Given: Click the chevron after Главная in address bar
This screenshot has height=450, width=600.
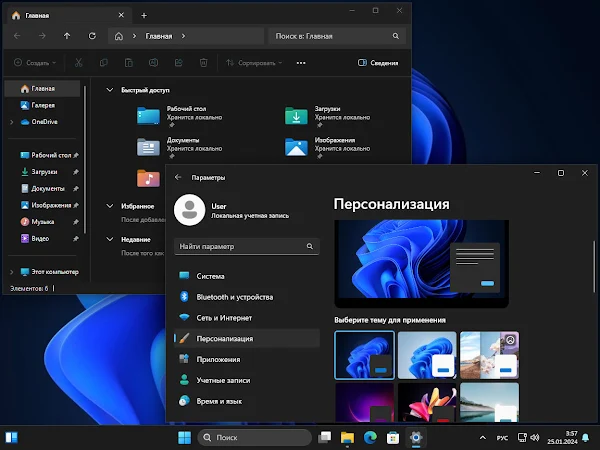Looking at the screenshot, I should (x=183, y=36).
